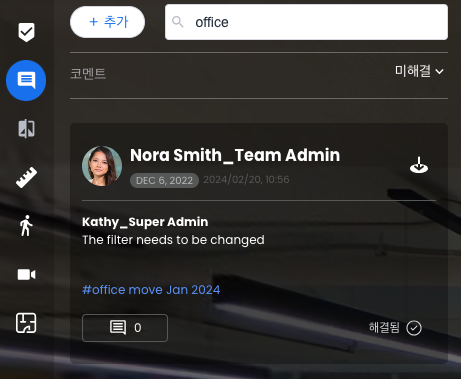
Task: Click the timestamp 2024/02/20, 10:56
Action: pyautogui.click(x=246, y=180)
